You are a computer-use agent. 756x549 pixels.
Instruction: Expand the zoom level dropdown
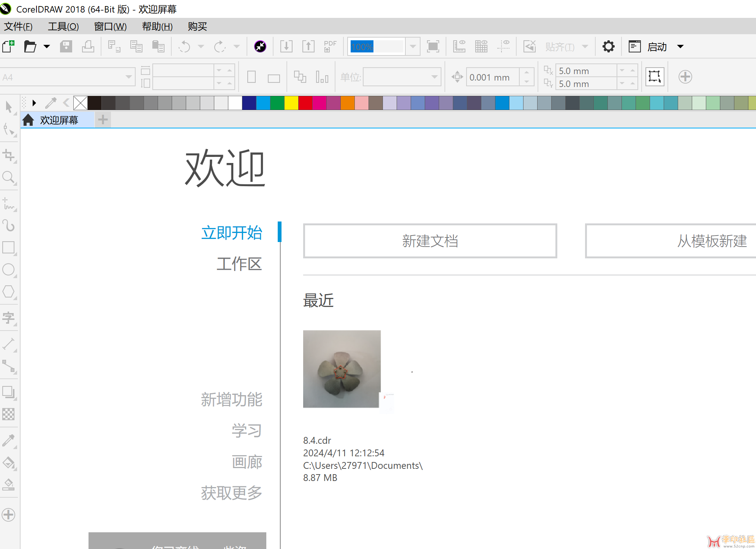coord(413,46)
